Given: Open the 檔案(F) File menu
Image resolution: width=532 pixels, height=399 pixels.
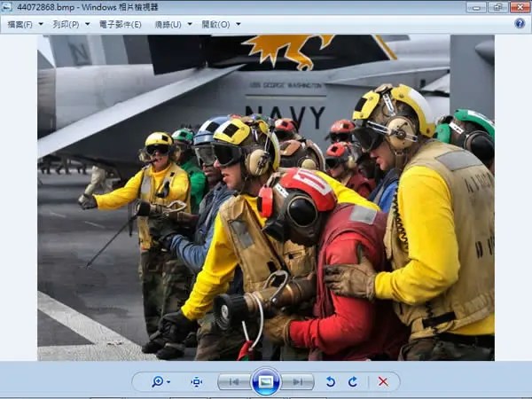Looking at the screenshot, I should (20, 25).
